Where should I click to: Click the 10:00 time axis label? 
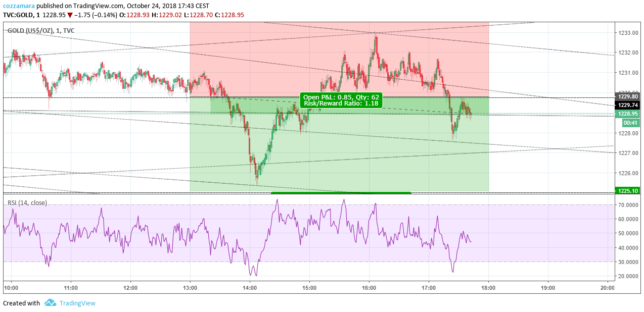11,288
